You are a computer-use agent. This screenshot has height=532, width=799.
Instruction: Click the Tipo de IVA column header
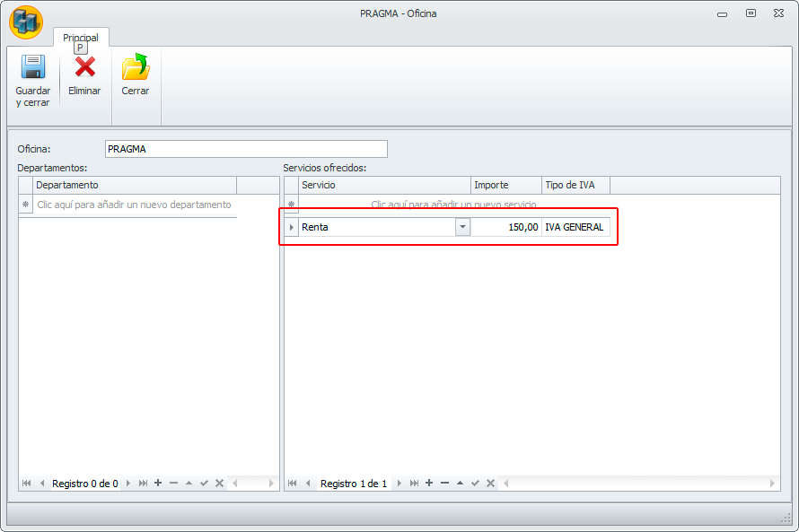coord(575,185)
